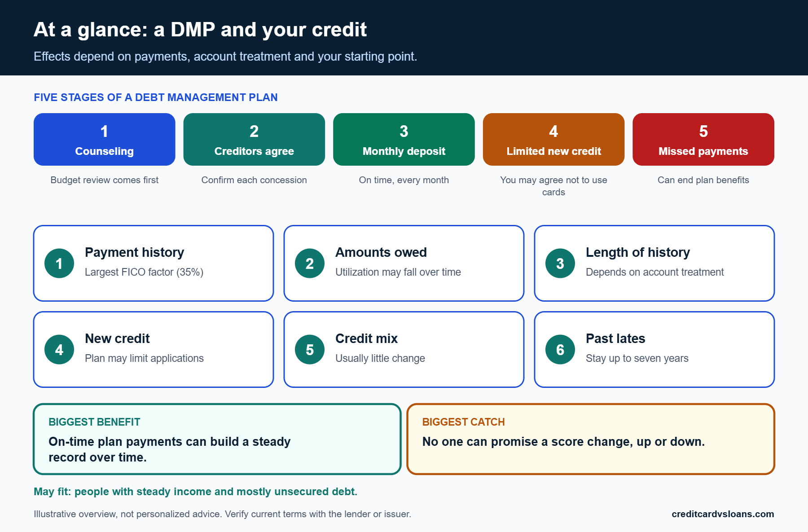Viewport: 808px width, 532px height.
Task: Click the 'May fit: people with steady income' line
Action: pyautogui.click(x=195, y=492)
